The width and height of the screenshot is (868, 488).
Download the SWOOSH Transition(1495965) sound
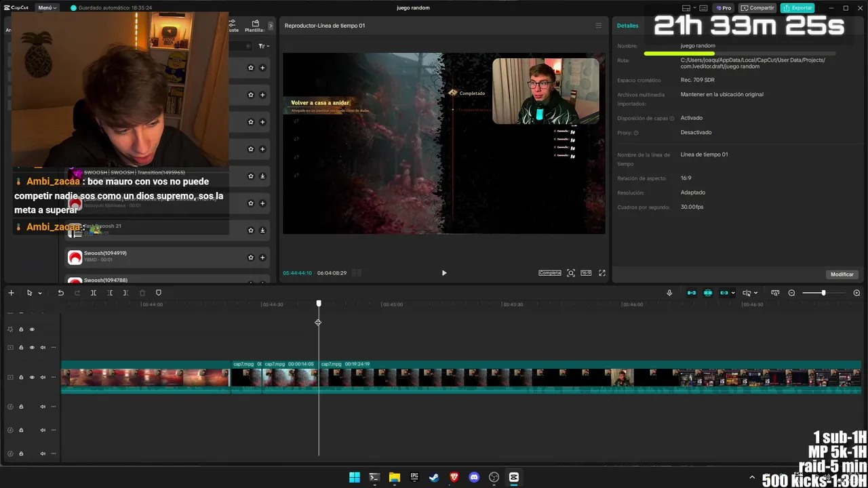pyautogui.click(x=262, y=176)
